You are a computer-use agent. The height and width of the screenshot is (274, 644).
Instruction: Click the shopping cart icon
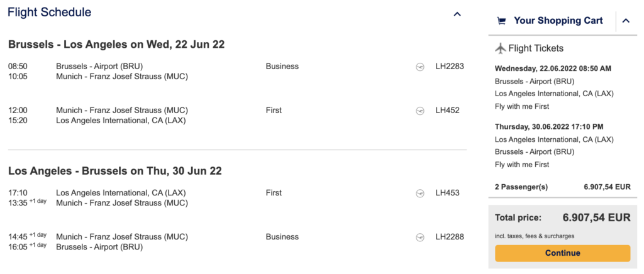pos(501,21)
